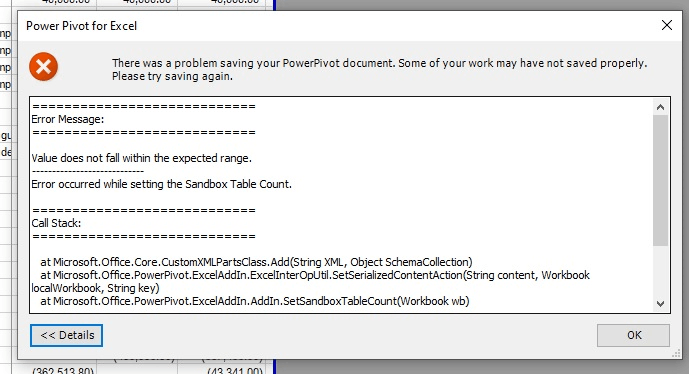Click the details scrollbar thumb
The image size is (689, 374).
click(660, 180)
